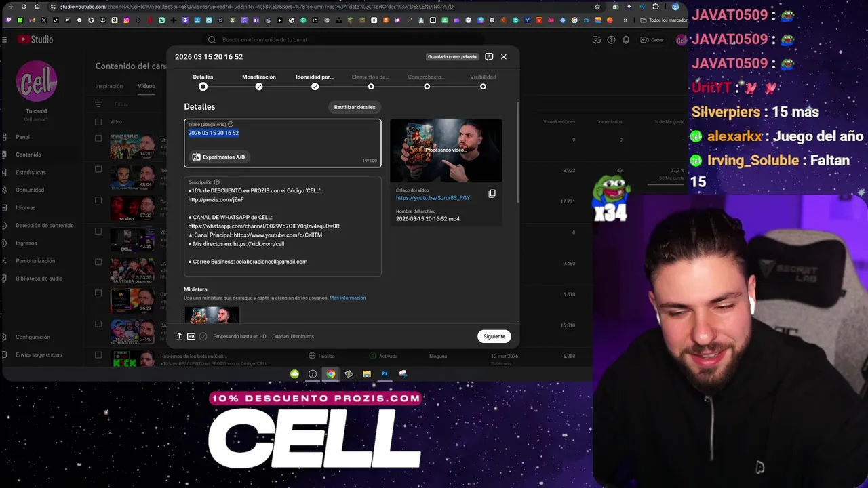Open Panel in the sidebar

click(x=23, y=137)
